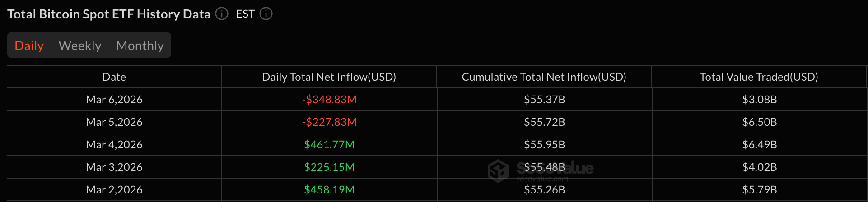
Task: Click Total Value Traded column header
Action: (x=759, y=77)
